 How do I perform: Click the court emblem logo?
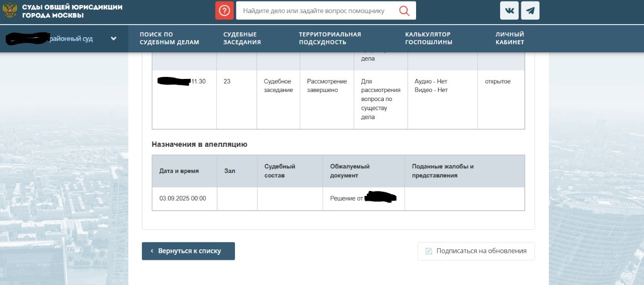(10, 11)
